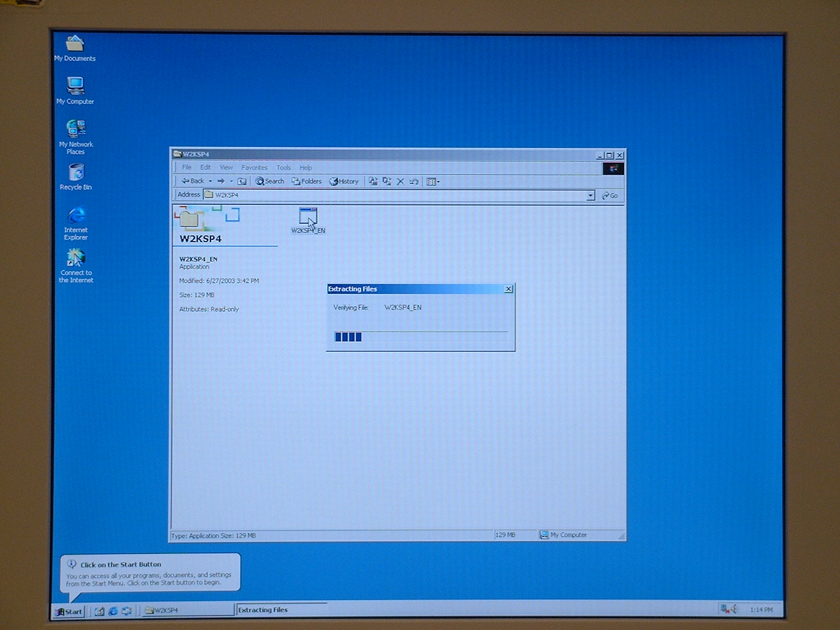Click the Delete (X) toolbar icon
The height and width of the screenshot is (630, 840).
pyautogui.click(x=400, y=182)
